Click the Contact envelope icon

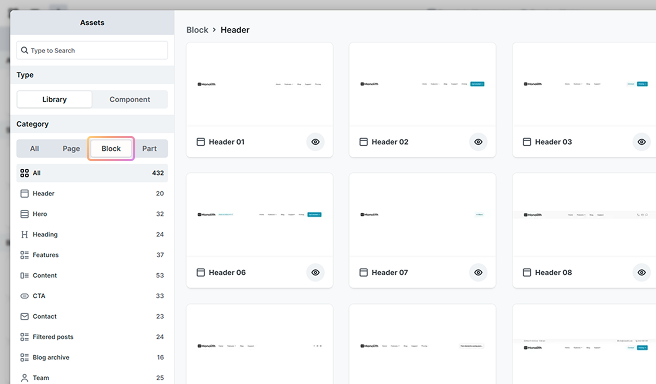pyautogui.click(x=25, y=316)
